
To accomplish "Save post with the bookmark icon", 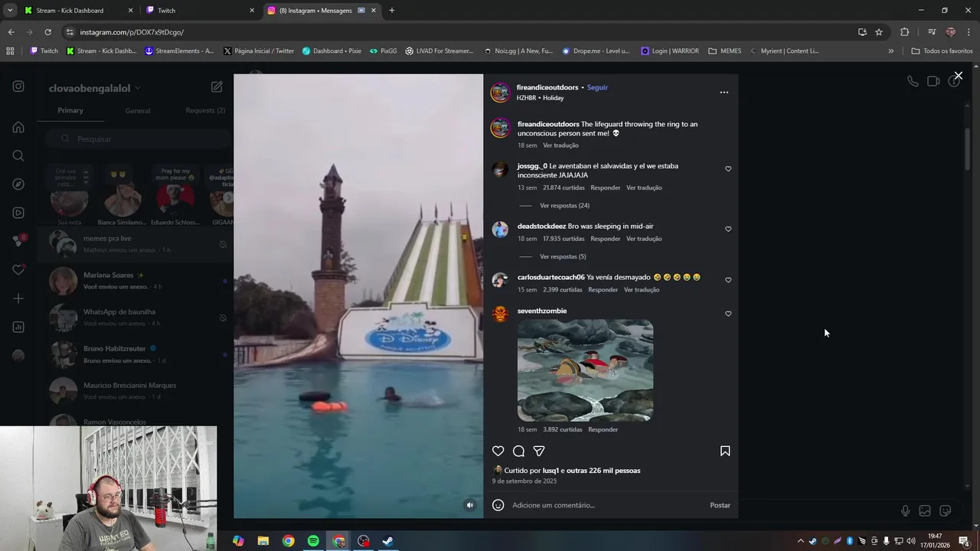I will (x=725, y=451).
